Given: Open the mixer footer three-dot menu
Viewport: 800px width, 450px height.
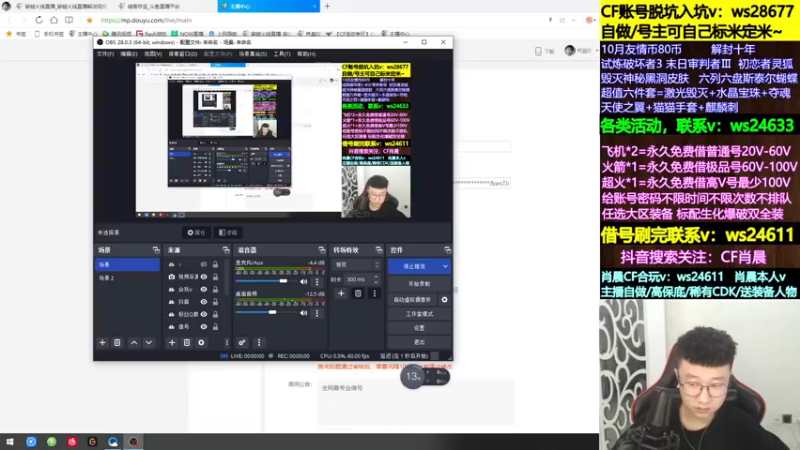Looking at the screenshot, I should [259, 343].
